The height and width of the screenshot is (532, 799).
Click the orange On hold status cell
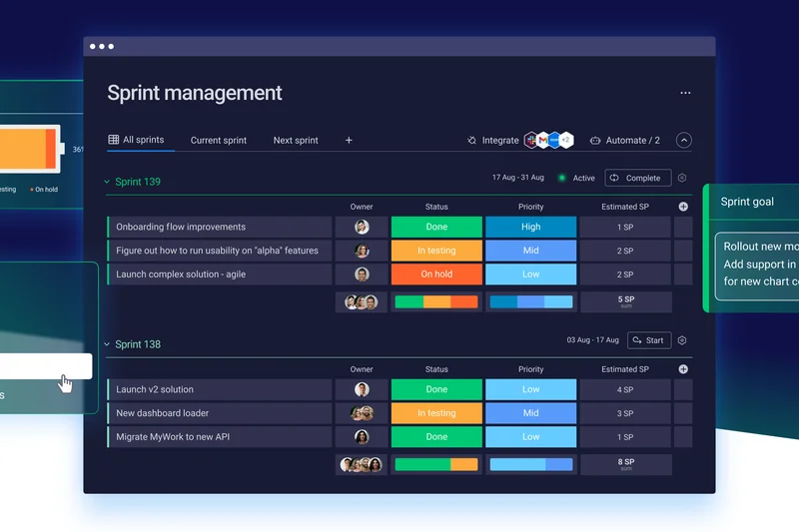436,274
